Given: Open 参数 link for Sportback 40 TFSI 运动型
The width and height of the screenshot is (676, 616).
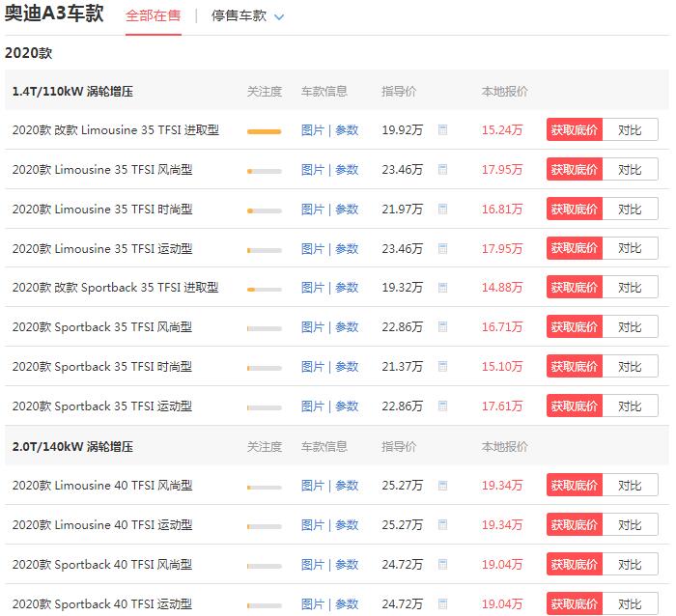Looking at the screenshot, I should pyautogui.click(x=347, y=603).
